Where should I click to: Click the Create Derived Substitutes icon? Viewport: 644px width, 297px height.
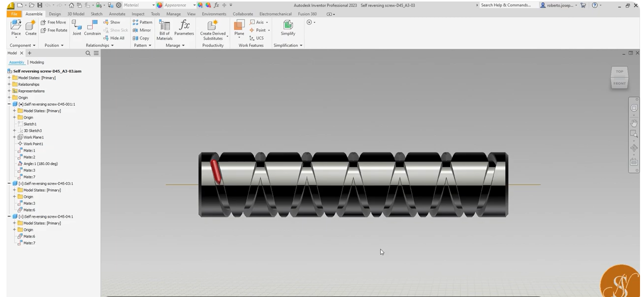[213, 30]
